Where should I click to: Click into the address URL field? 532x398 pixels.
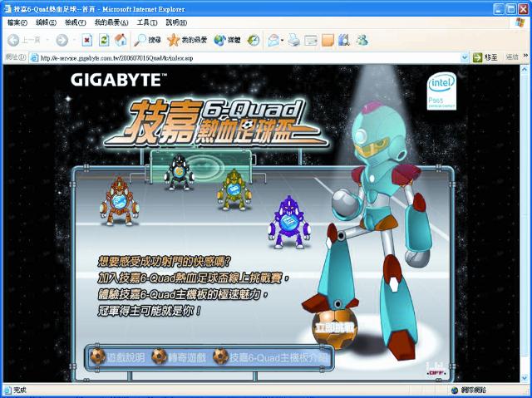(x=249, y=58)
